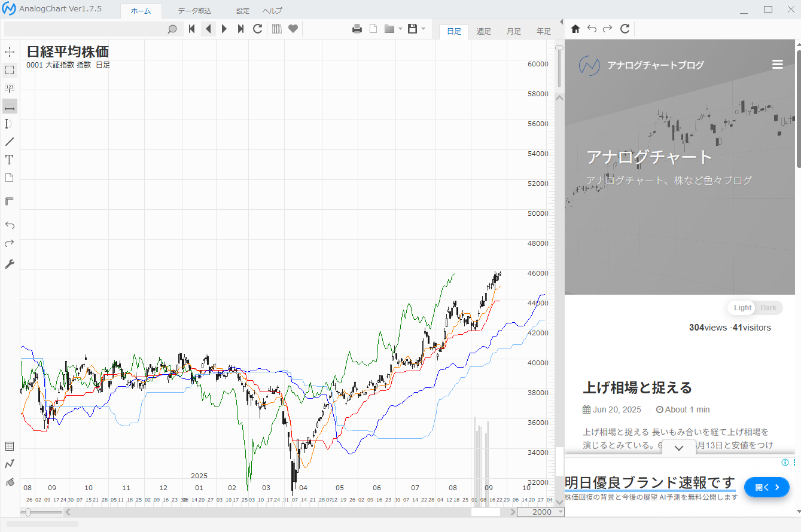Open the 上げ相場と捉える blog post
This screenshot has height=532, width=801.
[637, 387]
